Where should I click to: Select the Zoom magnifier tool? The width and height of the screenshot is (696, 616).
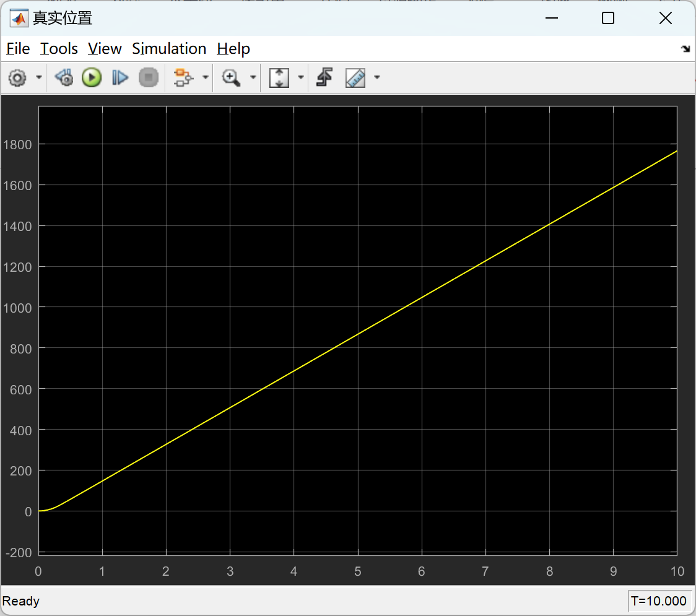click(231, 77)
